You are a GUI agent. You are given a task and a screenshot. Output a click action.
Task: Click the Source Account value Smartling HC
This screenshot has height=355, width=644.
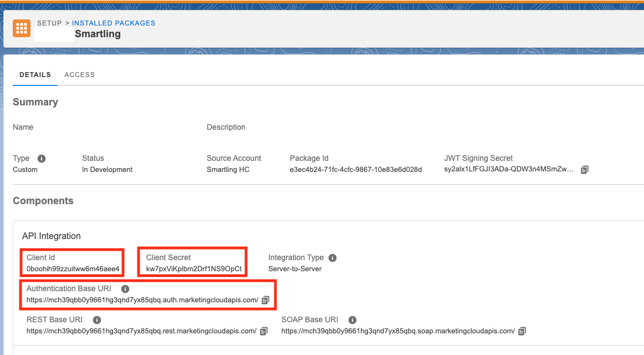pyautogui.click(x=228, y=170)
